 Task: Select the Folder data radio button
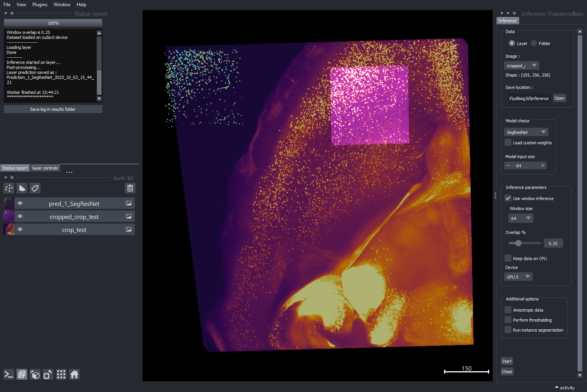click(x=534, y=43)
